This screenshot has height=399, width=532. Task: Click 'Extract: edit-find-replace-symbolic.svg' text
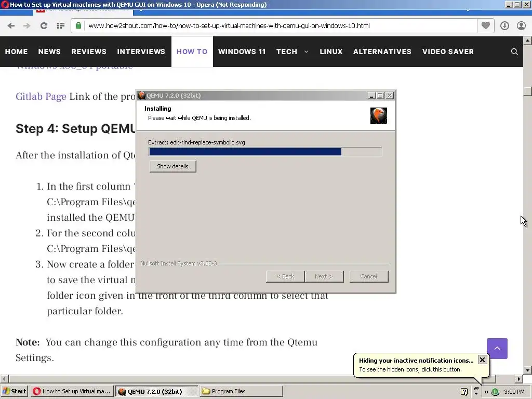(x=196, y=142)
